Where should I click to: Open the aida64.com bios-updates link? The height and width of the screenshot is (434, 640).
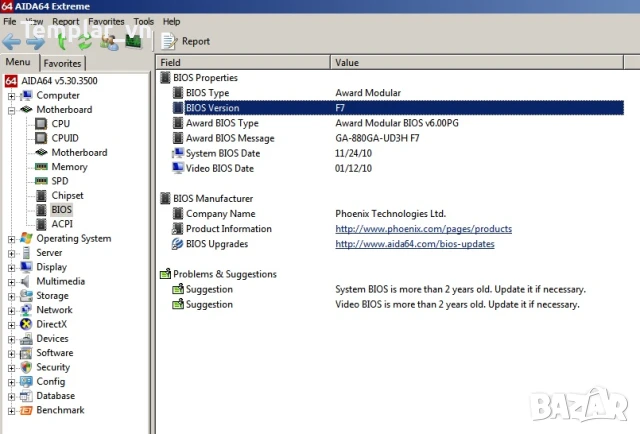tap(414, 244)
